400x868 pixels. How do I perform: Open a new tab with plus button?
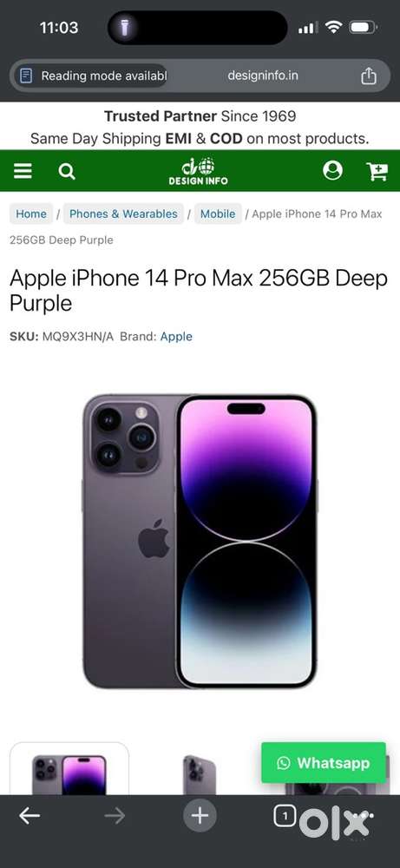(200, 815)
